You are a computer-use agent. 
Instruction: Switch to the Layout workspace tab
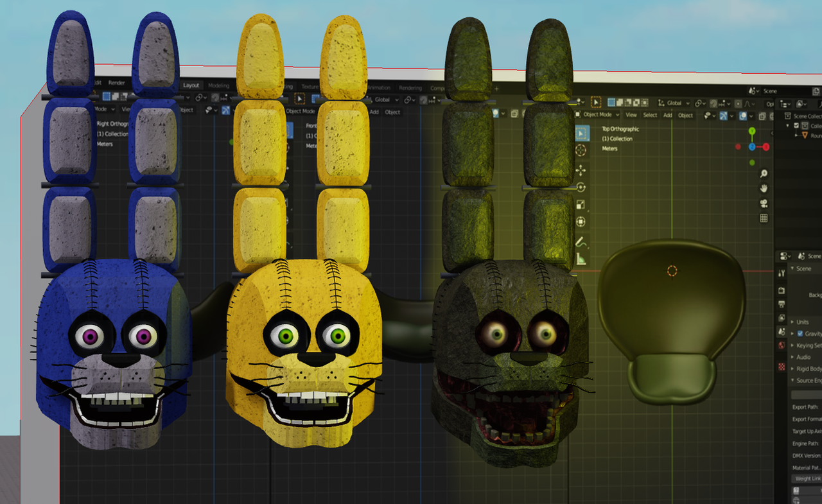click(191, 85)
